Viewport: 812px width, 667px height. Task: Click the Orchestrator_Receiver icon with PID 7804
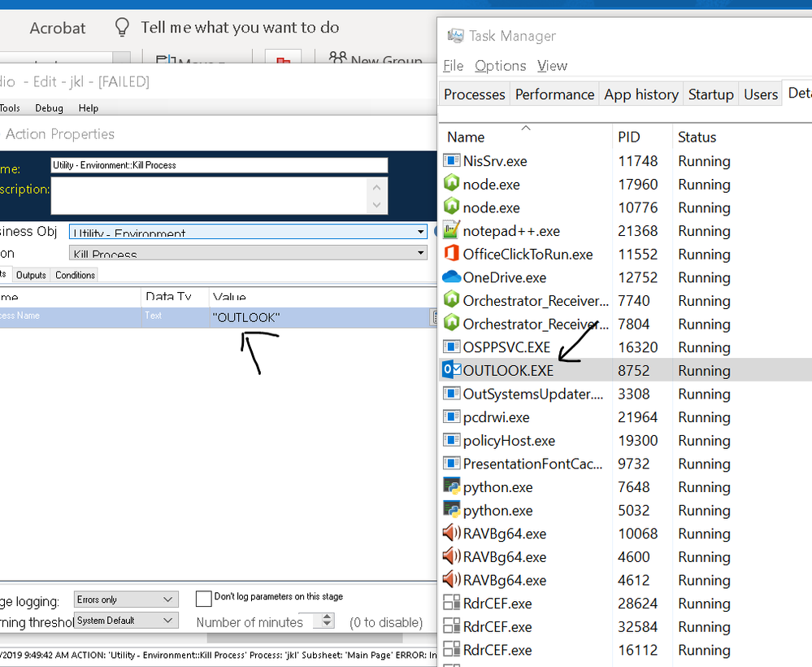(x=452, y=323)
